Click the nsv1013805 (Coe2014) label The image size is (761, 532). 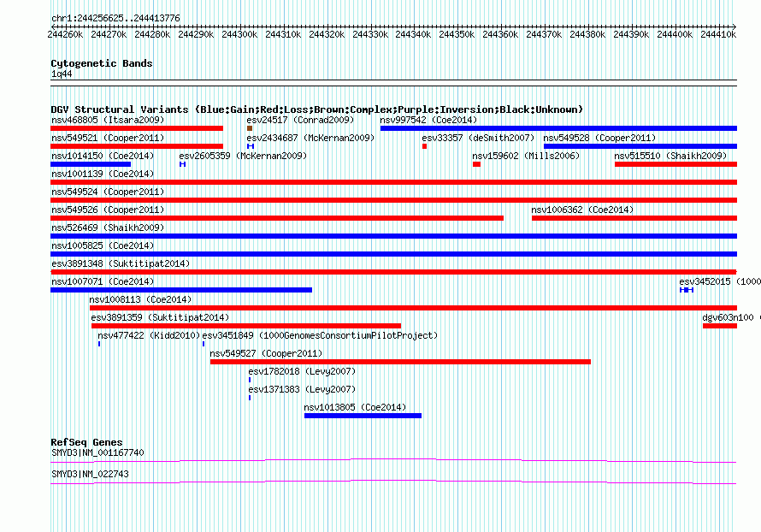tap(355, 407)
